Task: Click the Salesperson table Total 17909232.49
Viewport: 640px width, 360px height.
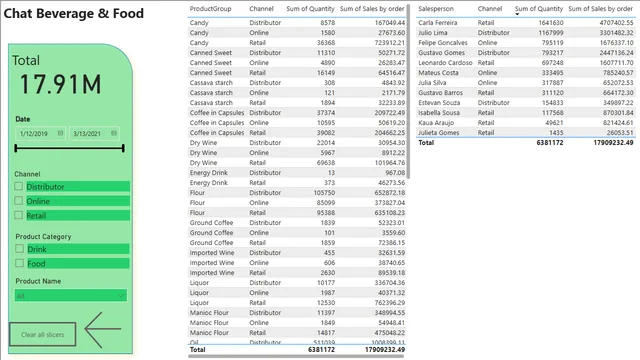Action: (x=613, y=142)
